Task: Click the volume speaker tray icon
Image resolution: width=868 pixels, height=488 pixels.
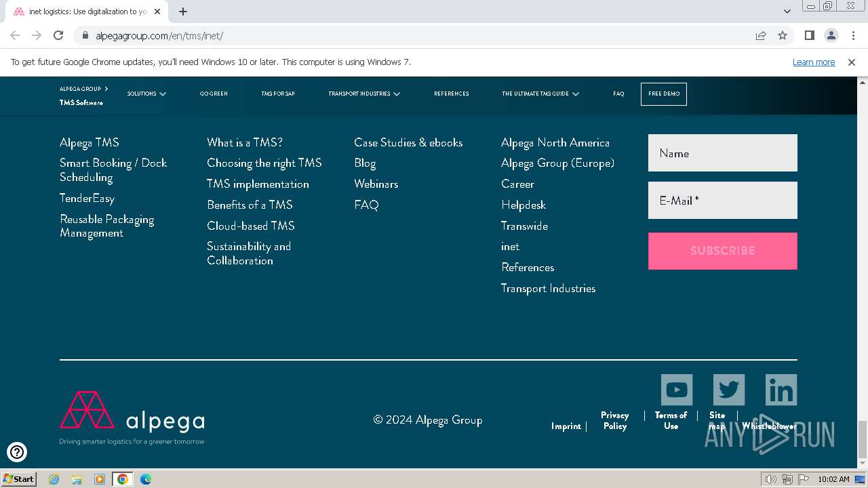Action: click(x=771, y=479)
